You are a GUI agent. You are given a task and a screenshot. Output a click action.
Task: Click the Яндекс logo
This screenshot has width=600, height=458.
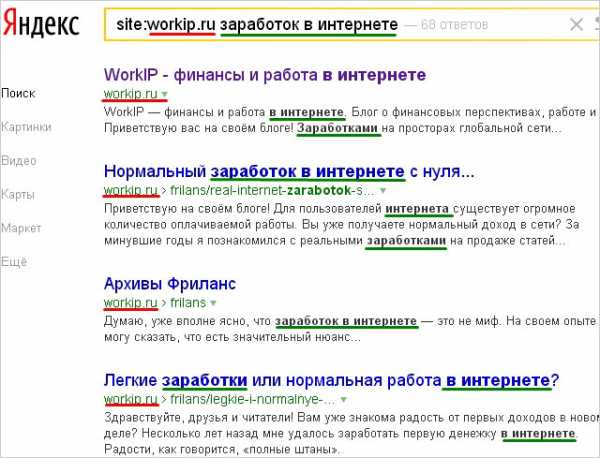pos(41,25)
